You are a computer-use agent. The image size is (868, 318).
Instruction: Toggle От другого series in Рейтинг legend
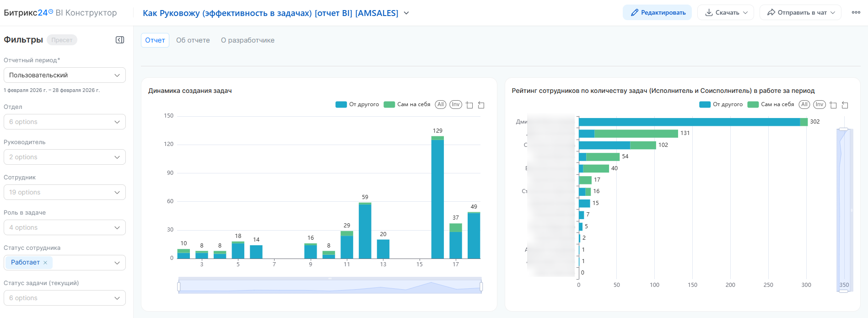pyautogui.click(x=721, y=104)
